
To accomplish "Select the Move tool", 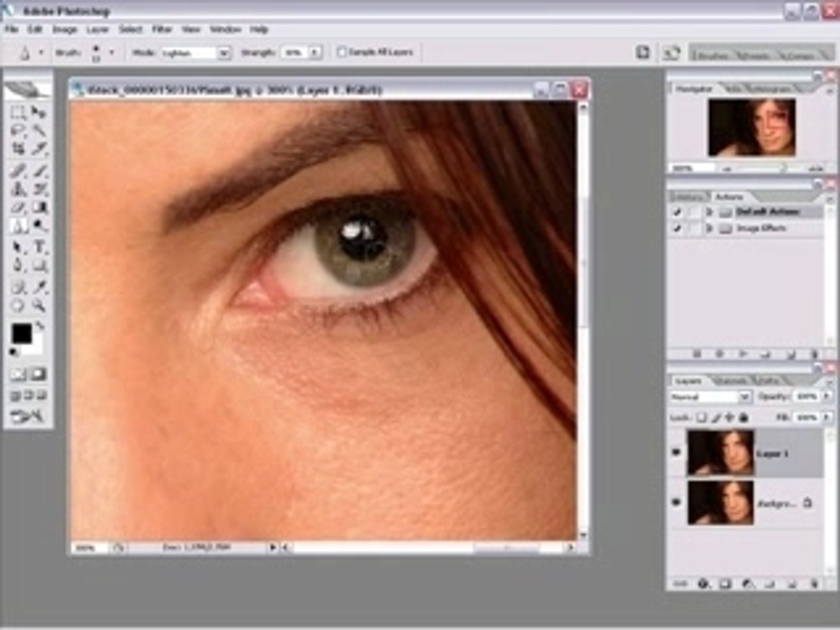I will [x=39, y=113].
